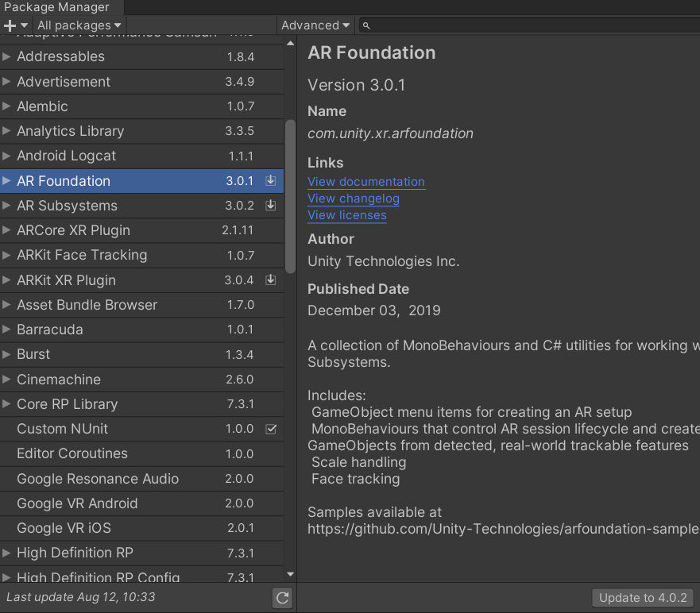Click the Version 3.0.1 heading
Image resolution: width=700 pixels, height=613 pixels.
point(356,85)
